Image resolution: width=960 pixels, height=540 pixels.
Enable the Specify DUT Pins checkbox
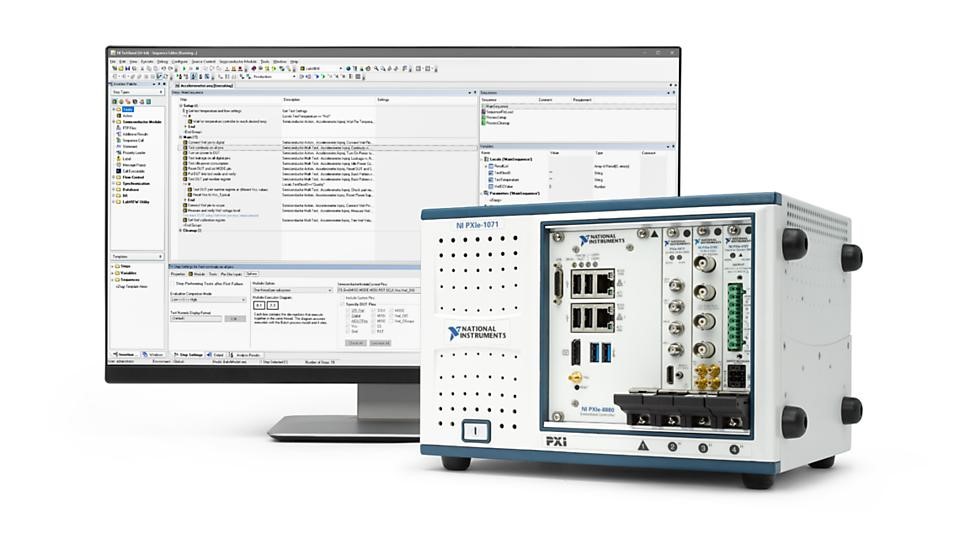click(343, 304)
